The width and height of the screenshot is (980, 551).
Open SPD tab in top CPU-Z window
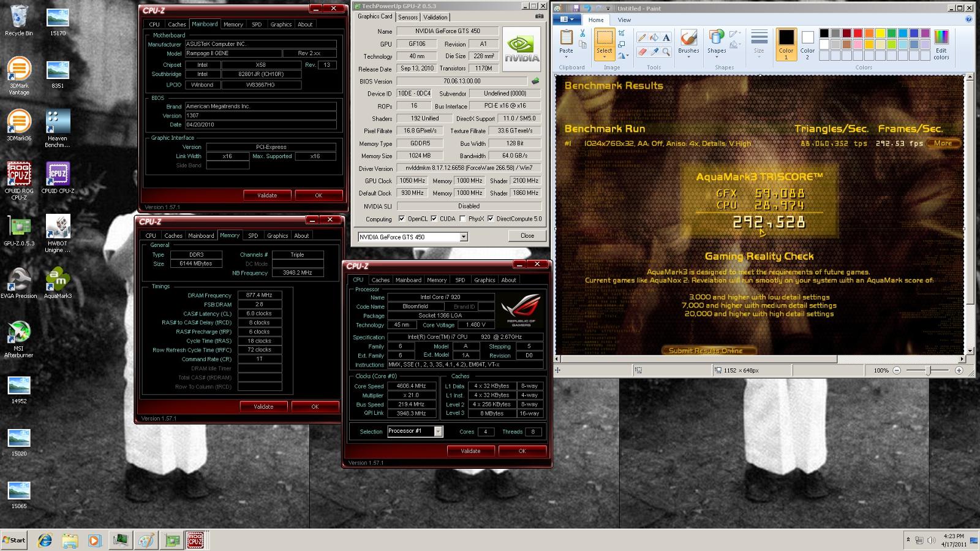[x=257, y=25]
